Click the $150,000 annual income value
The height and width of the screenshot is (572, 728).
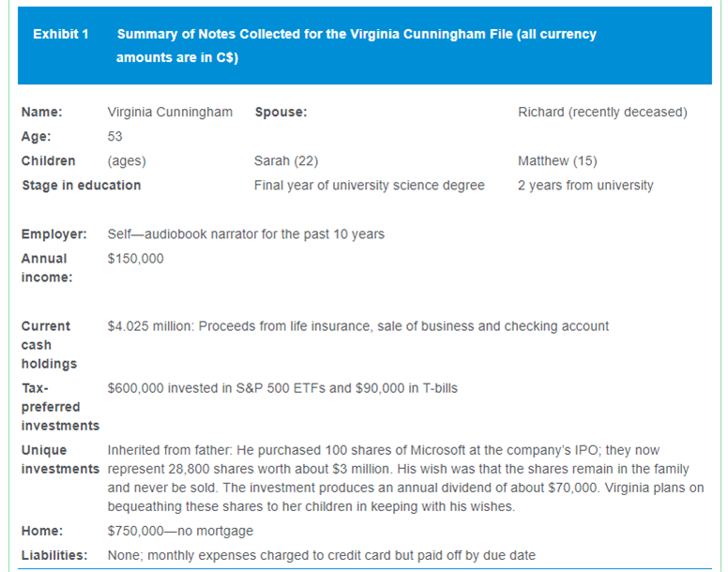pyautogui.click(x=136, y=259)
